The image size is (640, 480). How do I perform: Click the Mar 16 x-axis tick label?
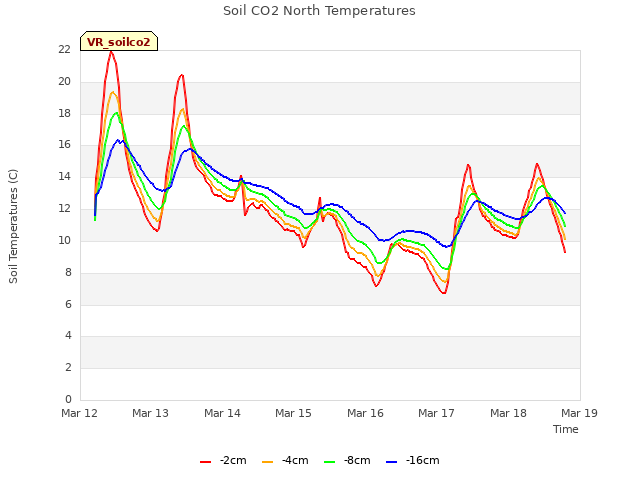(x=365, y=413)
